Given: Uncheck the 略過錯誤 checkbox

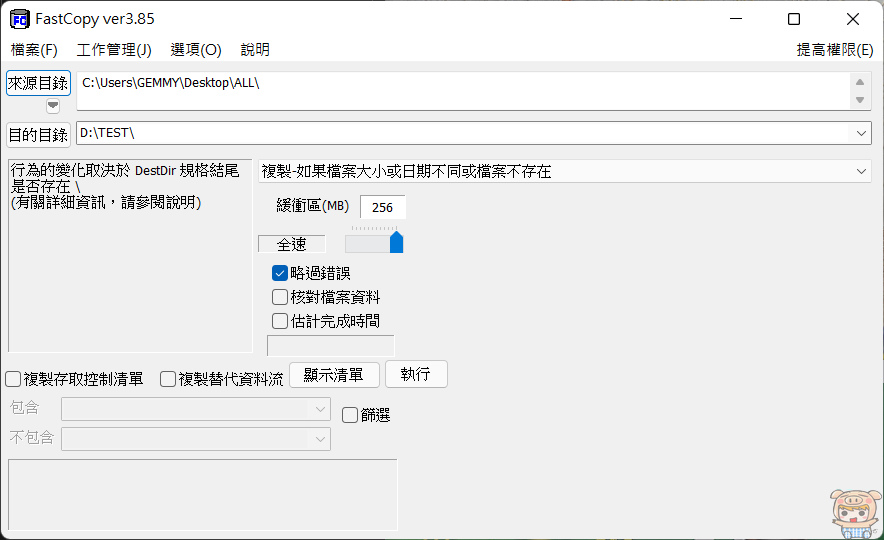Looking at the screenshot, I should (x=280, y=273).
